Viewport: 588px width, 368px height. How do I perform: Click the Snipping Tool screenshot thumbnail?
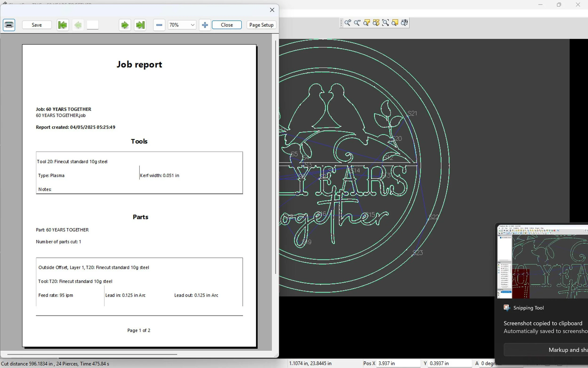543,262
